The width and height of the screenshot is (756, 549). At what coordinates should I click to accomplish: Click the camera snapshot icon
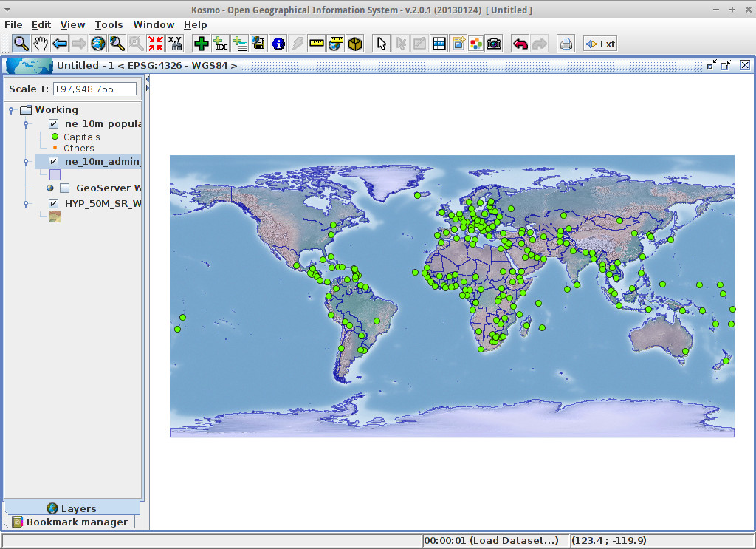coord(494,44)
